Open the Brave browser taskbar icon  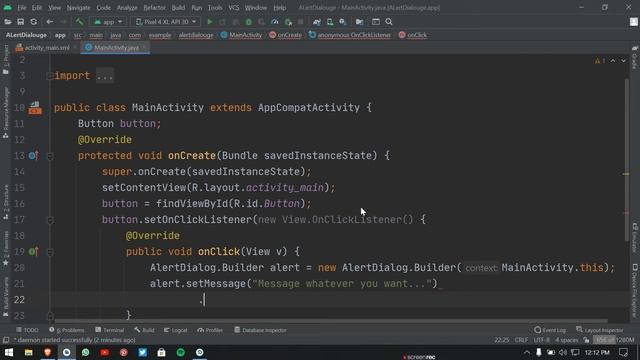(48, 352)
